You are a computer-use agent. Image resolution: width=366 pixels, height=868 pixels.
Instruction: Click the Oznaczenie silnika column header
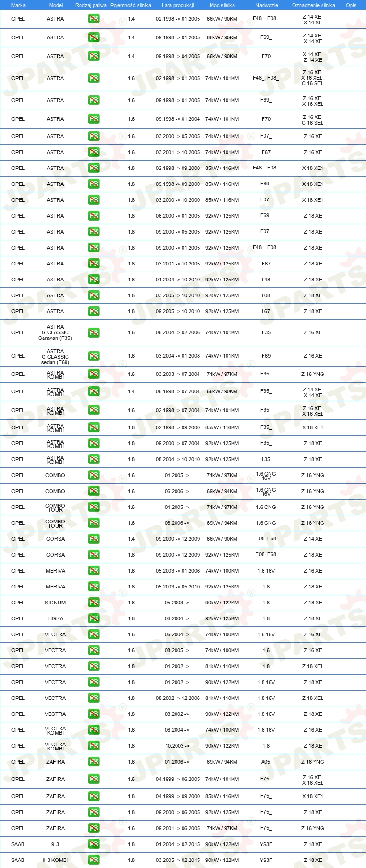point(313,5)
